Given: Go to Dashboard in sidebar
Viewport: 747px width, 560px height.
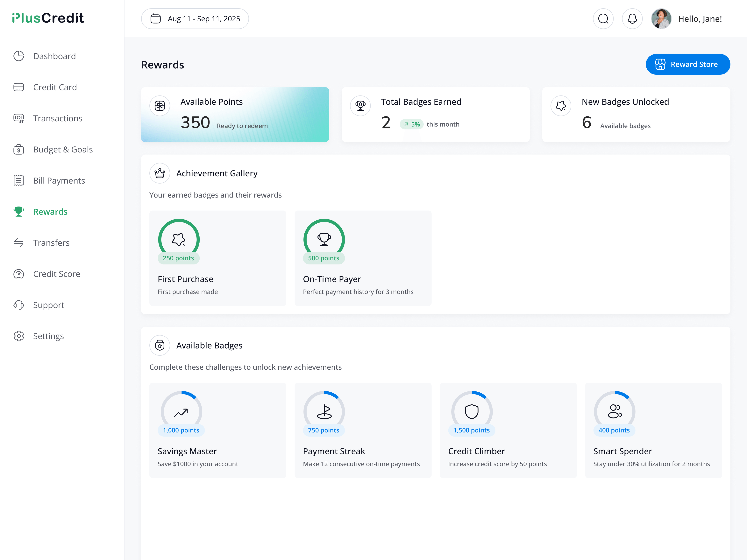Looking at the screenshot, I should pyautogui.click(x=45, y=56).
